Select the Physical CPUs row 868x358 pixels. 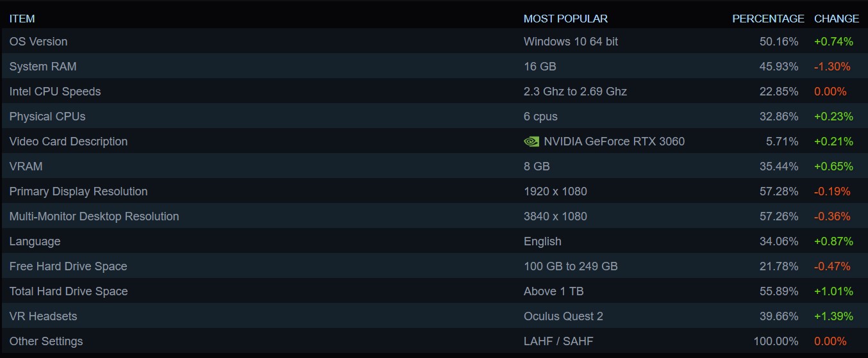434,116
